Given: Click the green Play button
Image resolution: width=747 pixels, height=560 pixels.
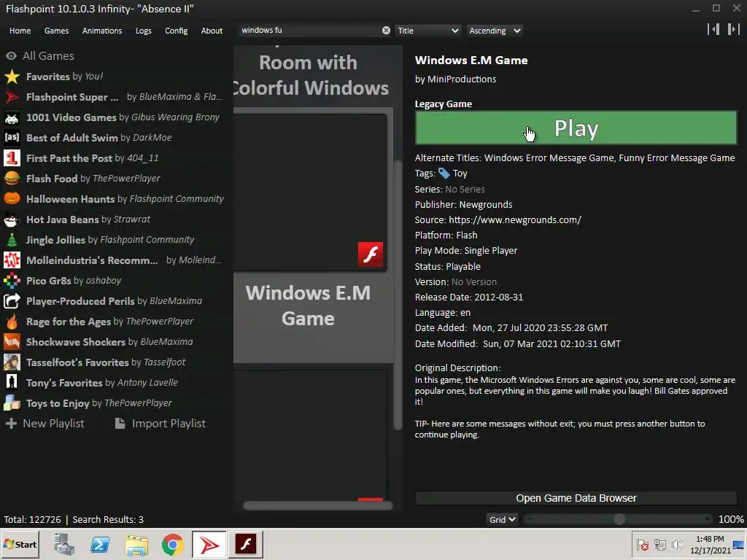Looking at the screenshot, I should (x=576, y=128).
